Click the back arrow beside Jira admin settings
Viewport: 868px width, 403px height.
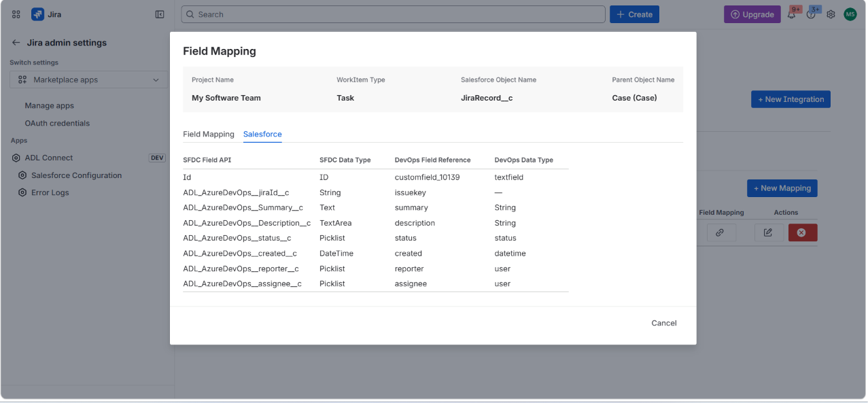click(16, 43)
